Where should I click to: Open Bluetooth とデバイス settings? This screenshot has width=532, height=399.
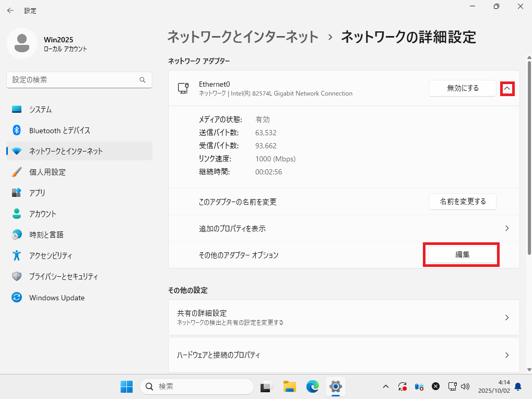click(60, 131)
